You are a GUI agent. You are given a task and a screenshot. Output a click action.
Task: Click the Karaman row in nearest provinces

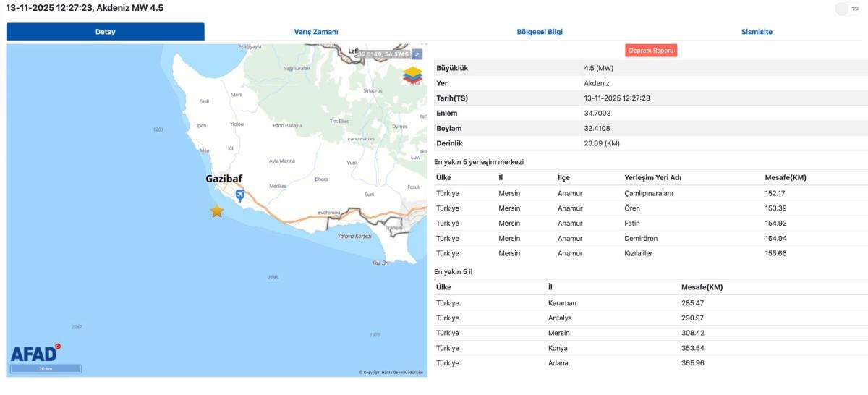[562, 303]
